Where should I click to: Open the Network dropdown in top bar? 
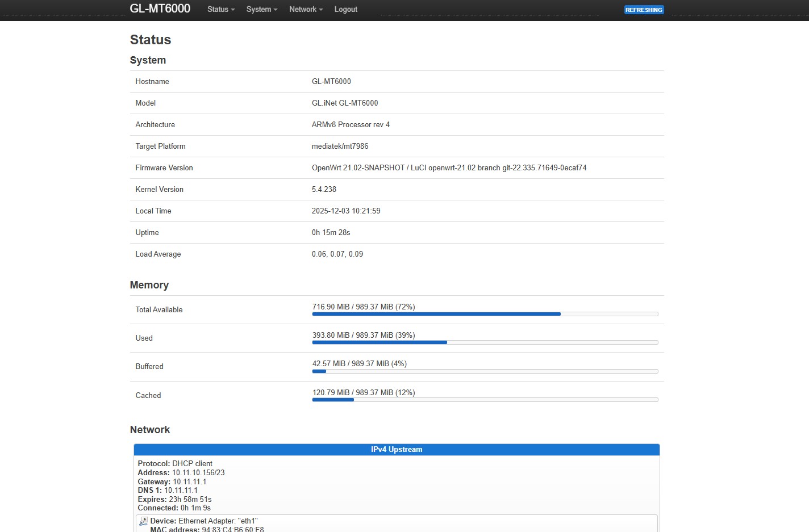pyautogui.click(x=306, y=10)
